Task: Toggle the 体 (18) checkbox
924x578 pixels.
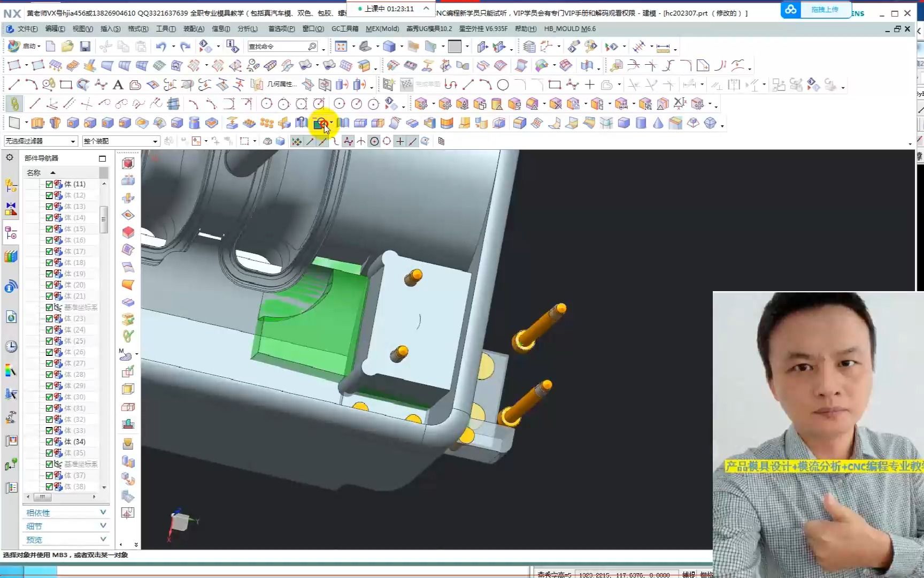Action: click(x=49, y=263)
